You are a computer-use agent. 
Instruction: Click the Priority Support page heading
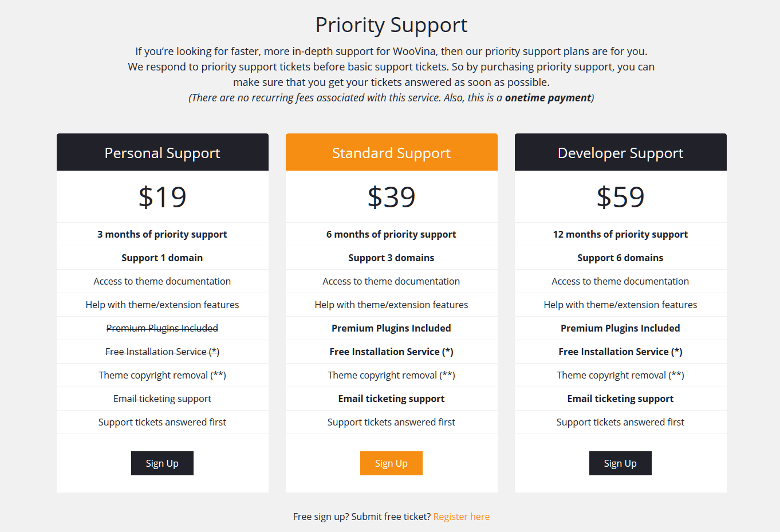coord(392,25)
